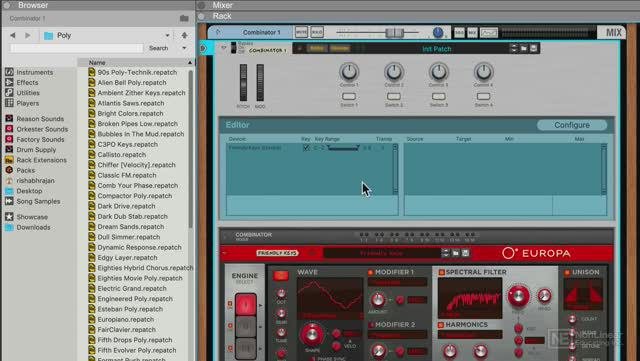Image resolution: width=640 pixels, height=361 pixels.
Task: Click the SEQ button on mix channel
Action: [459, 32]
